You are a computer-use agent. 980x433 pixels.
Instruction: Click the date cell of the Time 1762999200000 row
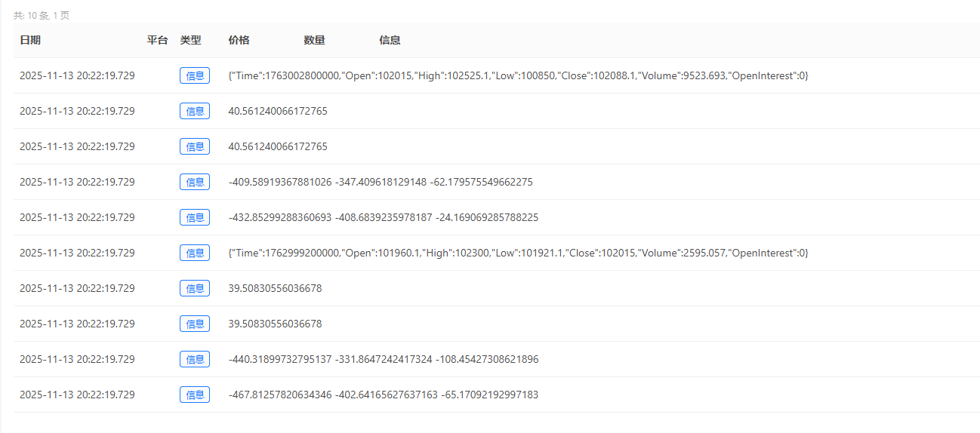(x=77, y=253)
